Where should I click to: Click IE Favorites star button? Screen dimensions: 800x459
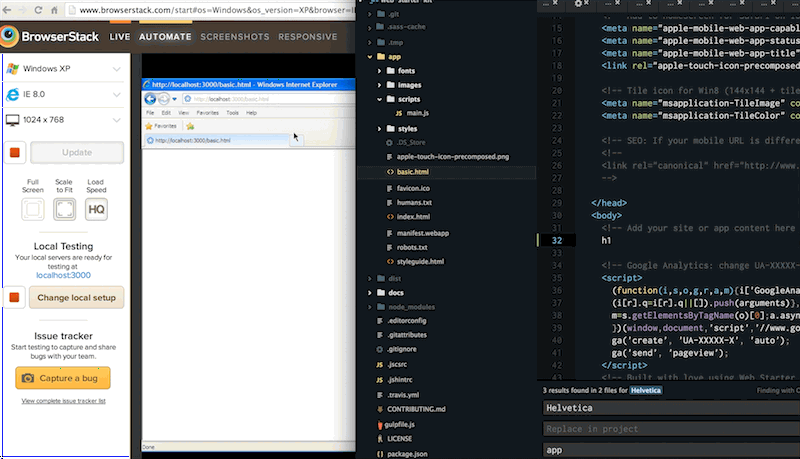coord(161,126)
